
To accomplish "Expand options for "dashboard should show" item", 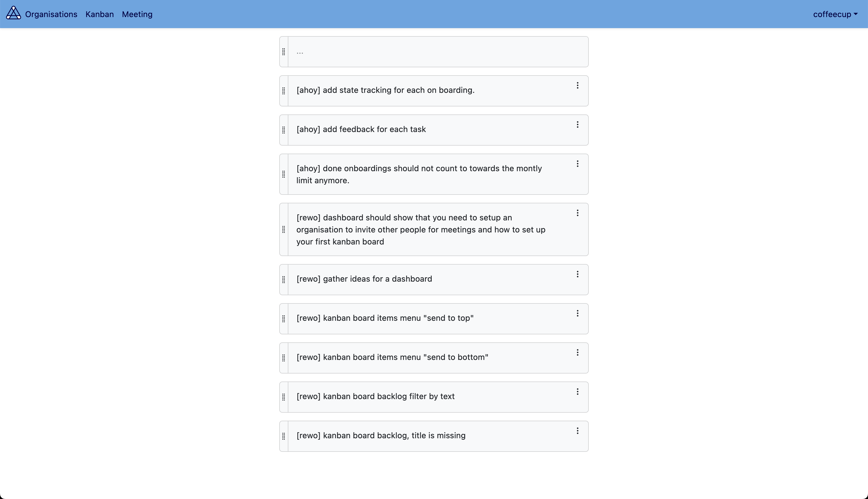I will [x=577, y=213].
